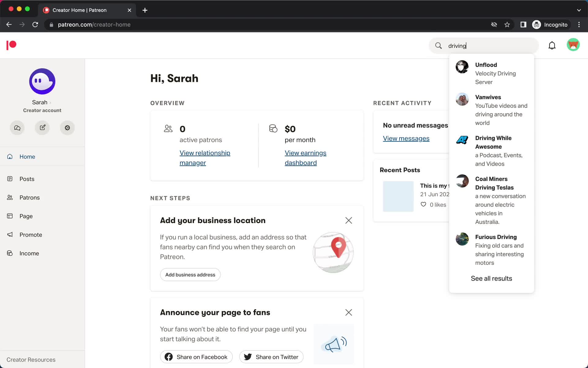The image size is (588, 368).
Task: Follow the View relationship manager link
Action: click(205, 158)
